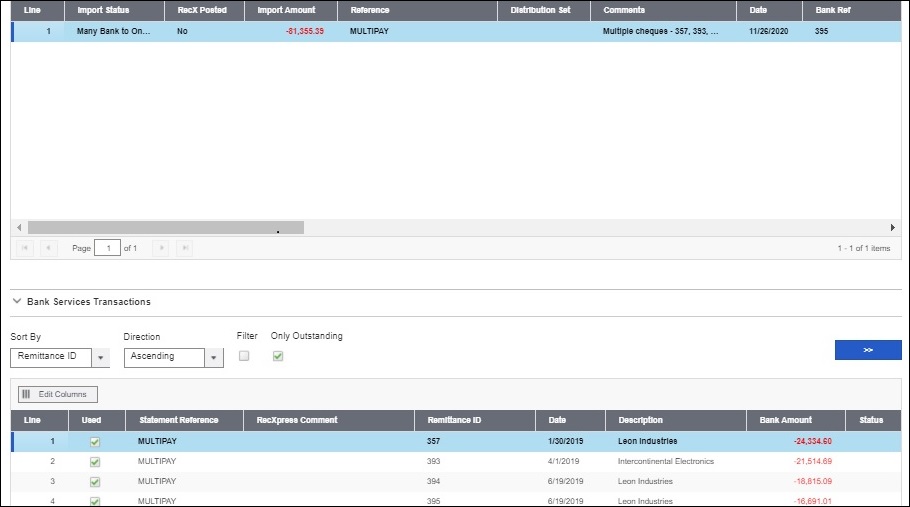The height and width of the screenshot is (507, 910).
Task: Open the Edit Columns chooser
Action: point(58,394)
